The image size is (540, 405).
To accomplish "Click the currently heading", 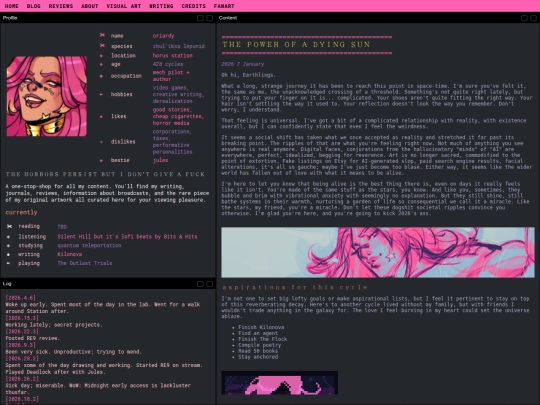I will click(x=21, y=212).
